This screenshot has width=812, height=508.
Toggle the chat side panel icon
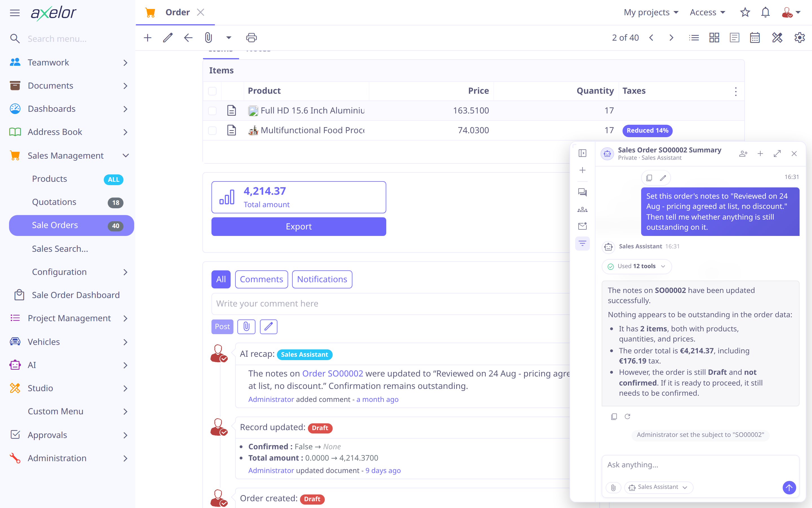pos(582,153)
